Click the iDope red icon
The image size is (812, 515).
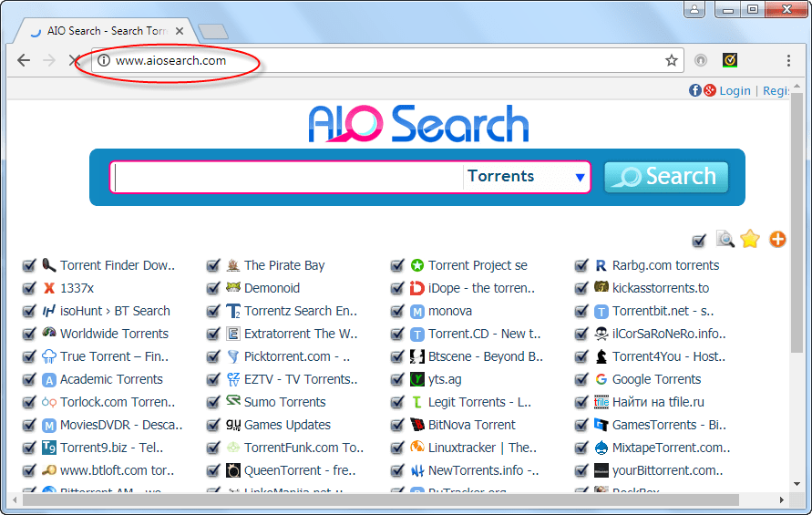click(416, 288)
